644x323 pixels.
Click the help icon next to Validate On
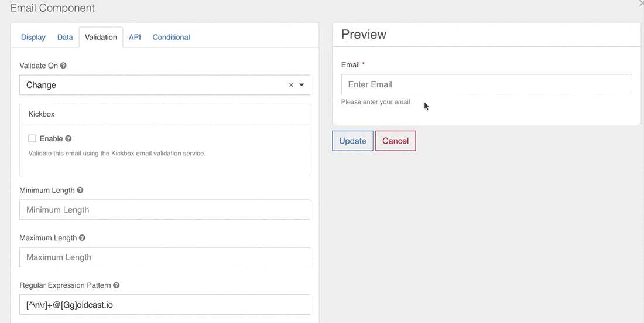click(63, 66)
